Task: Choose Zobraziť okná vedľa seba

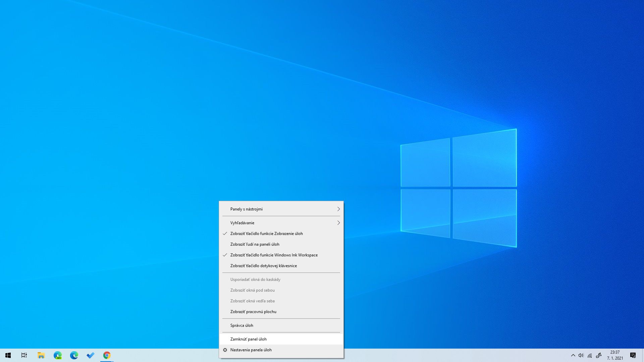Action: click(281, 301)
